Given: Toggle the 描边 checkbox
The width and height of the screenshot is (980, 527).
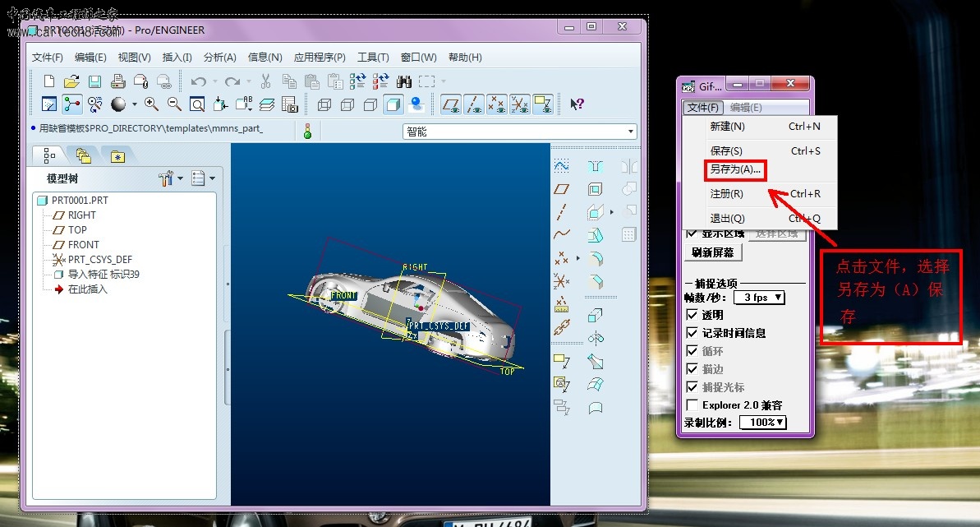Looking at the screenshot, I should [x=692, y=369].
